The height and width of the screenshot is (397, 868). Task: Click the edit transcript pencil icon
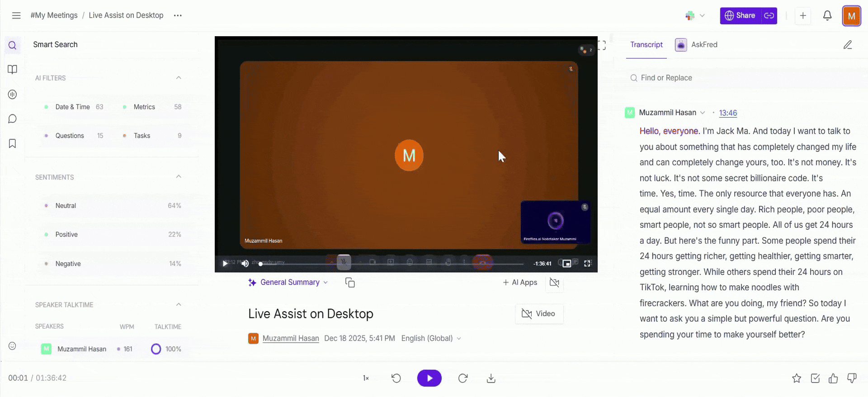pyautogui.click(x=848, y=45)
